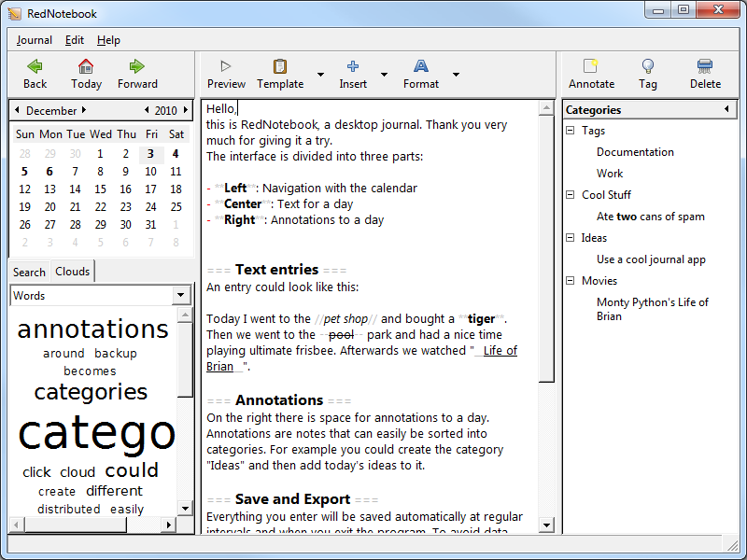Open the Help menu
The image size is (747, 560).
click(x=108, y=40)
